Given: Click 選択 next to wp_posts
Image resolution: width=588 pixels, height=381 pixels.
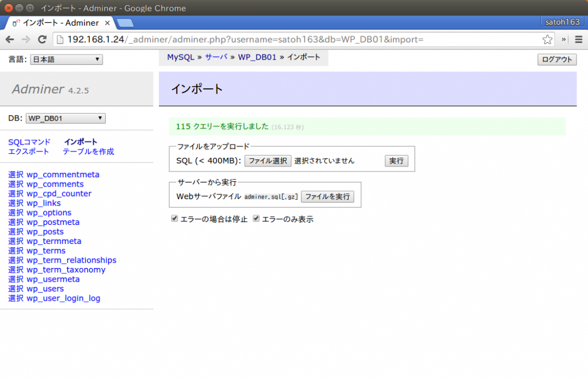Looking at the screenshot, I should coord(16,231).
